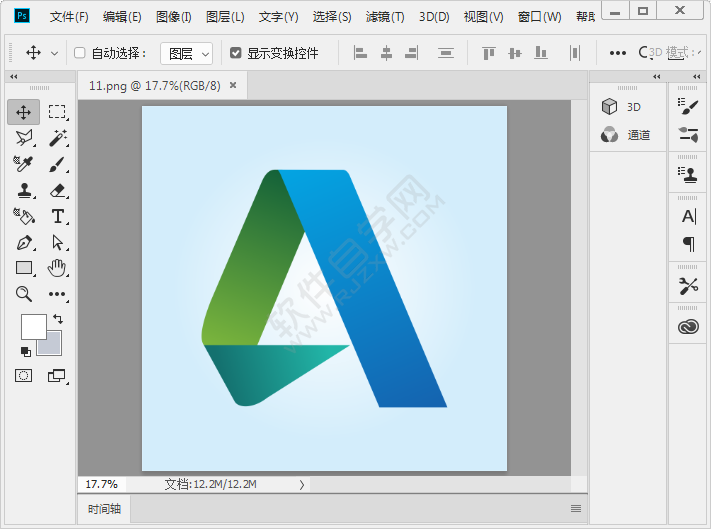
Task: Select the Rectangle shape tool
Action: [x=24, y=268]
